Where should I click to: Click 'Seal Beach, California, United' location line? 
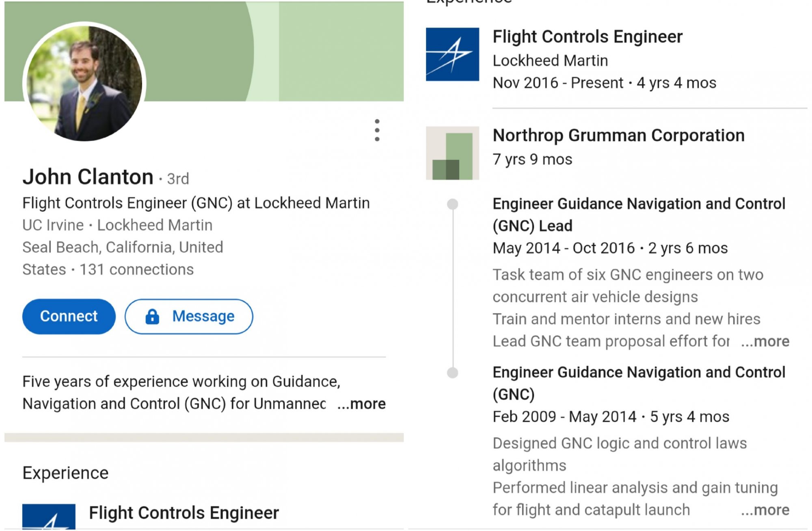(123, 247)
